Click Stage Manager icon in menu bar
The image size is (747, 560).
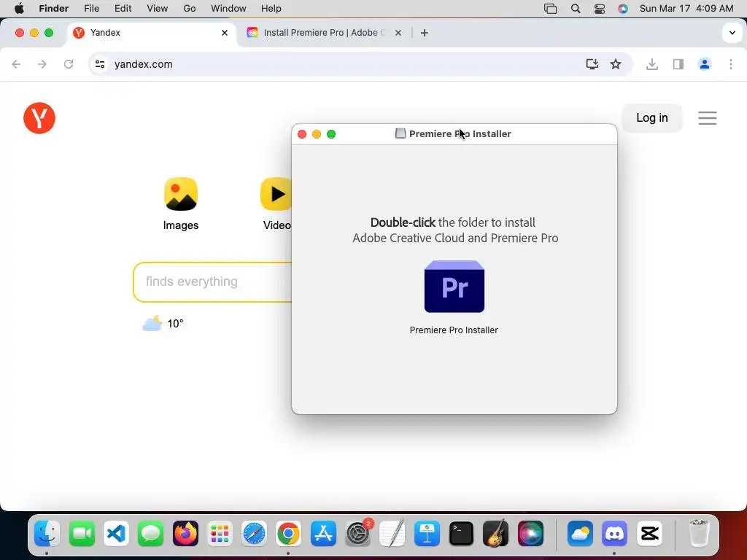[550, 9]
